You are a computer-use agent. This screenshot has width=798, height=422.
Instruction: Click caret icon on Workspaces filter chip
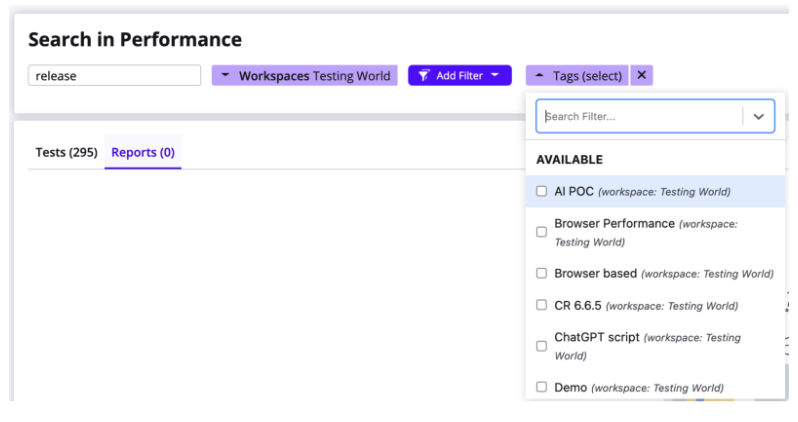(x=226, y=75)
